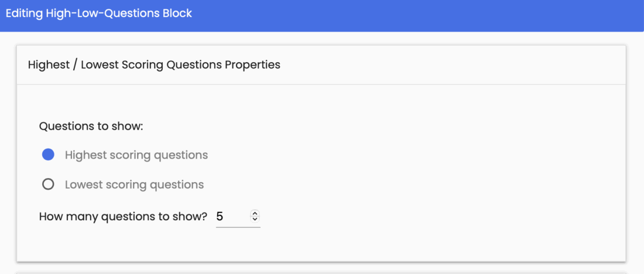The image size is (644, 274).
Task: Click the "Questions to show:" label
Action: 91,126
